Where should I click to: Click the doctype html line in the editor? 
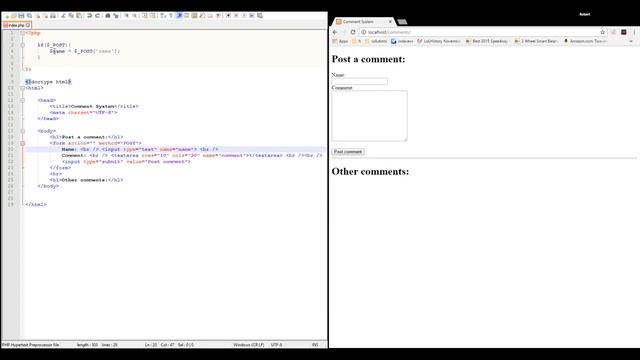click(x=48, y=82)
